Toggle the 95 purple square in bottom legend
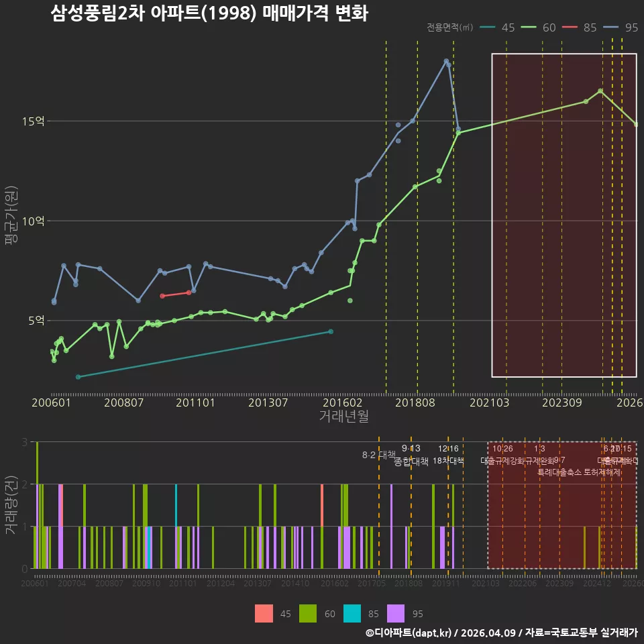 396,614
